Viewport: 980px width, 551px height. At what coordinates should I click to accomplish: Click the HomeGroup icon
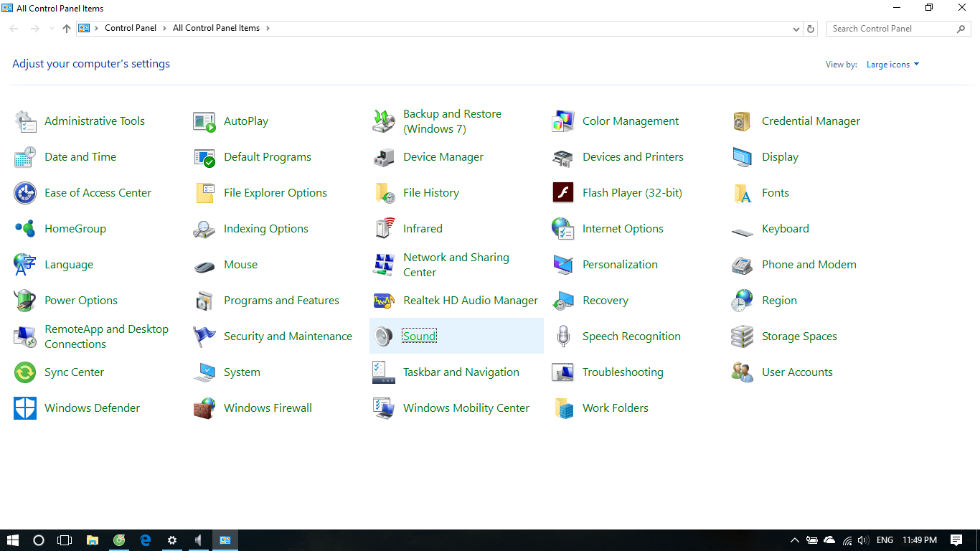click(x=25, y=229)
